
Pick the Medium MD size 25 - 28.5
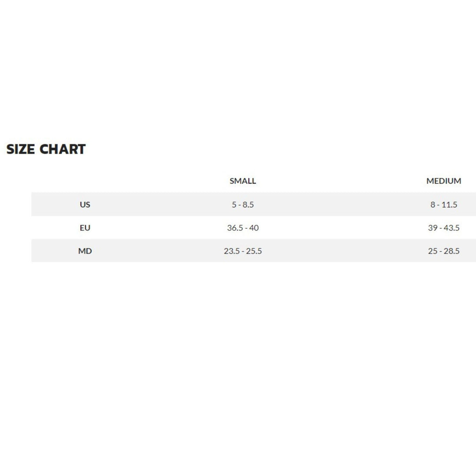pos(444,251)
